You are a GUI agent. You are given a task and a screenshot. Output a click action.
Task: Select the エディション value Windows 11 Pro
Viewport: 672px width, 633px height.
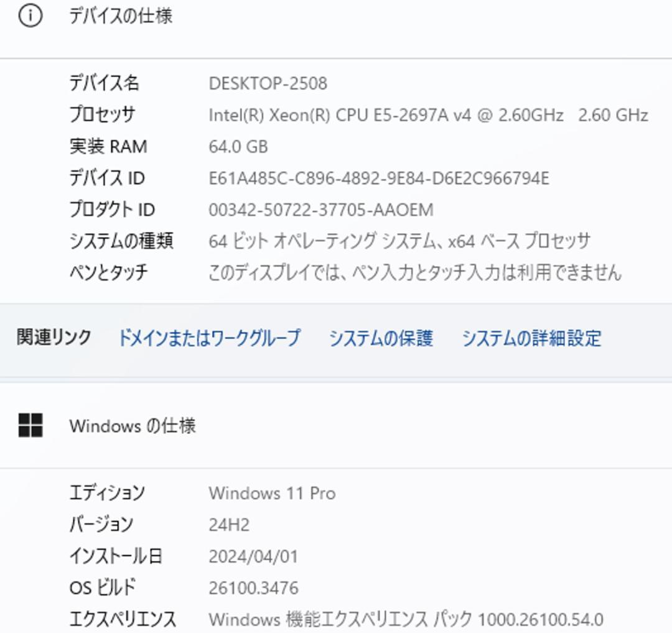click(x=273, y=493)
